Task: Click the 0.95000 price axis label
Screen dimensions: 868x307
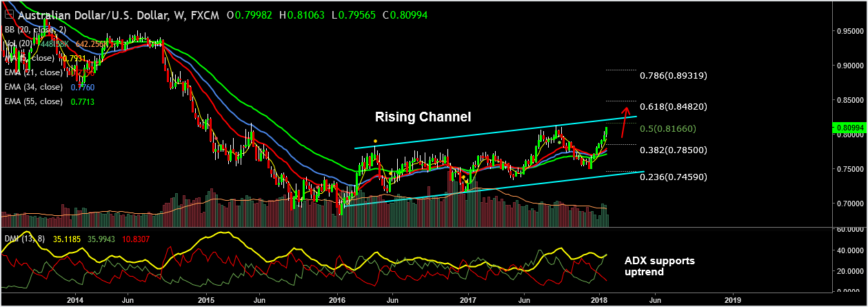Action: click(x=849, y=31)
